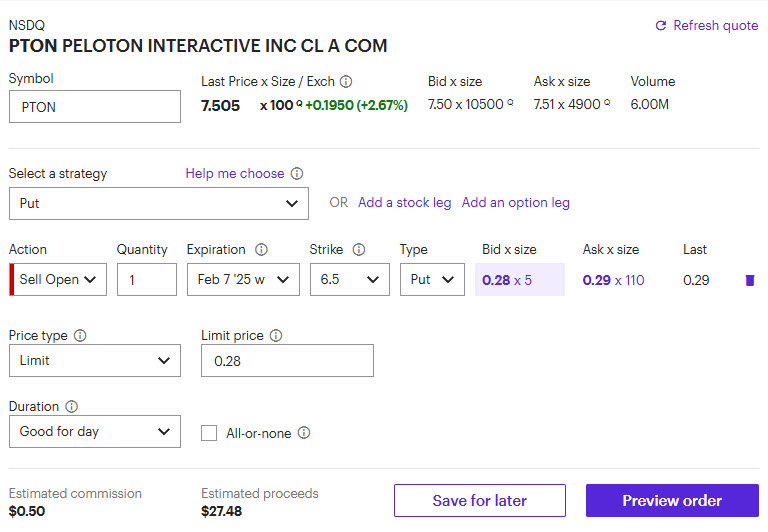
Task: Enable the All-or-none checkbox
Action: [209, 433]
